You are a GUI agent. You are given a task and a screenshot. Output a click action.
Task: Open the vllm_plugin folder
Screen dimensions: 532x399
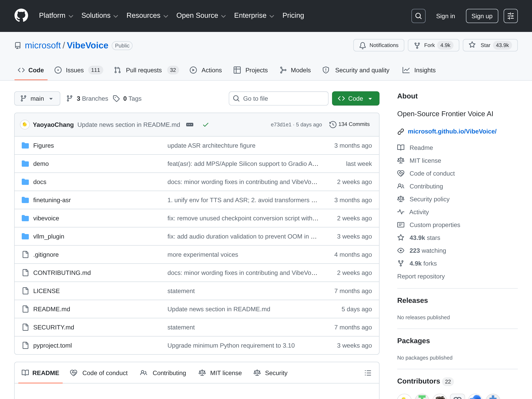coord(49,237)
